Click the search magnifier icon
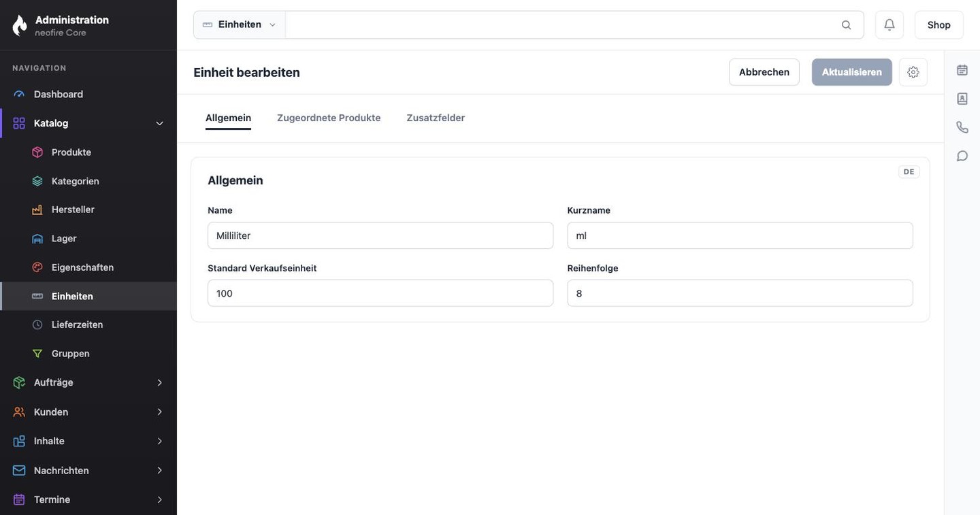The image size is (980, 515). tap(847, 25)
